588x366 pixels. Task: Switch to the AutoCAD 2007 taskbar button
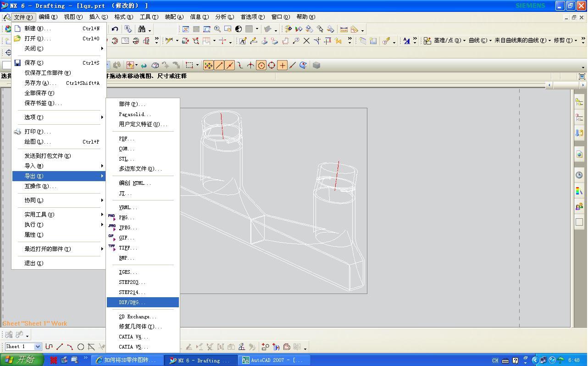[x=274, y=360]
